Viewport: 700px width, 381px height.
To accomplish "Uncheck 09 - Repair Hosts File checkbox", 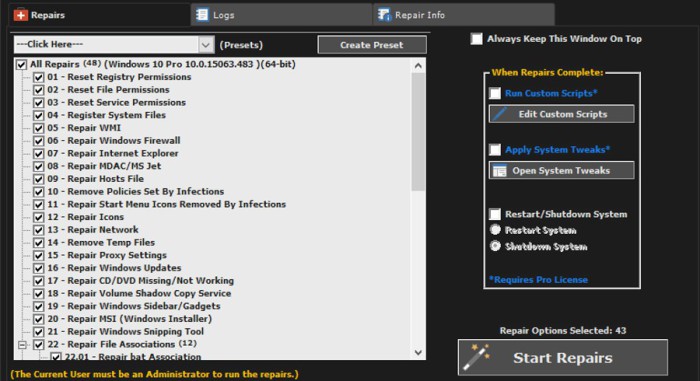I will click(x=39, y=179).
